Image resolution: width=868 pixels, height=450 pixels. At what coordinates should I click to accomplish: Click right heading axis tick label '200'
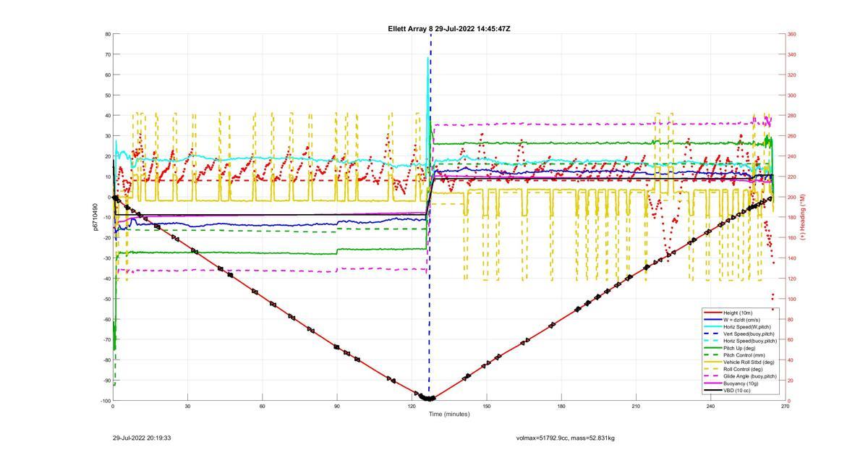coord(792,197)
